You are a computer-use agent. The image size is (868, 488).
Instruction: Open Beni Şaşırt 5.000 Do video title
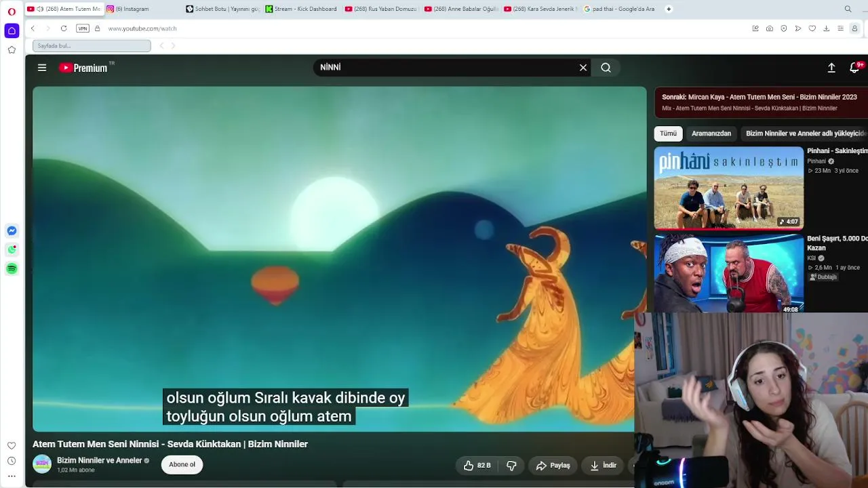click(x=837, y=243)
